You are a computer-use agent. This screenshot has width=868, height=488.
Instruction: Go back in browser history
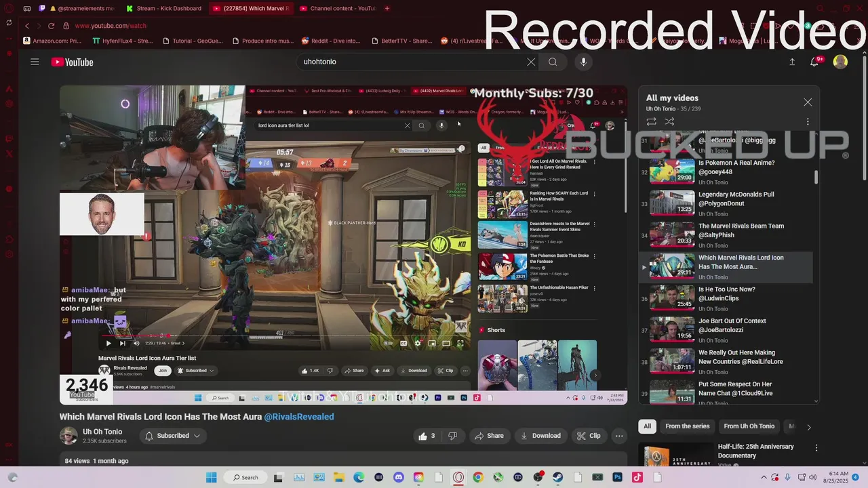tap(26, 26)
